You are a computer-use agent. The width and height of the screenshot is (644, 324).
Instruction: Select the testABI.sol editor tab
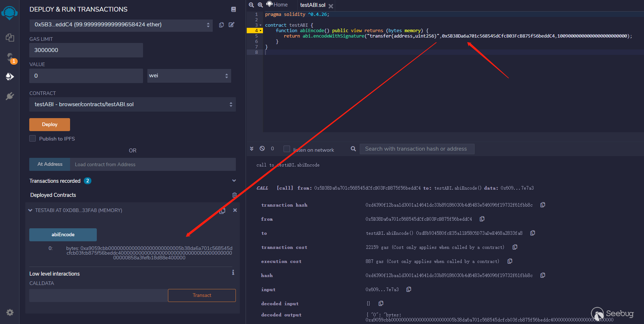pyautogui.click(x=312, y=5)
